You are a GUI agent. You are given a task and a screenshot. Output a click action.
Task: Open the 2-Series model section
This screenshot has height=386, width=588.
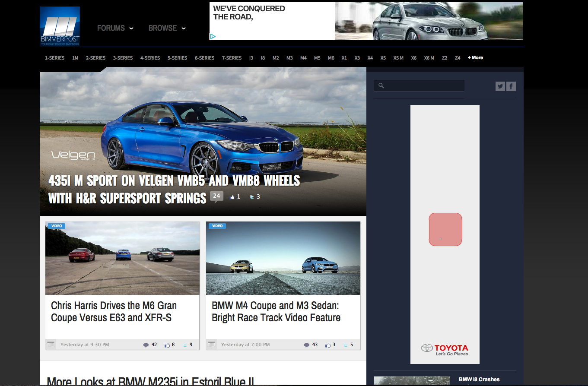pos(95,58)
